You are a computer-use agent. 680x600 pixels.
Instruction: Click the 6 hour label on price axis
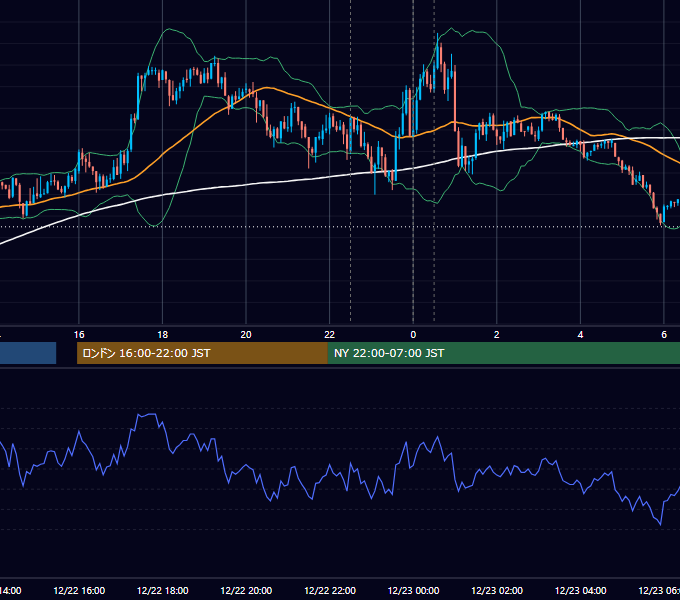664,335
